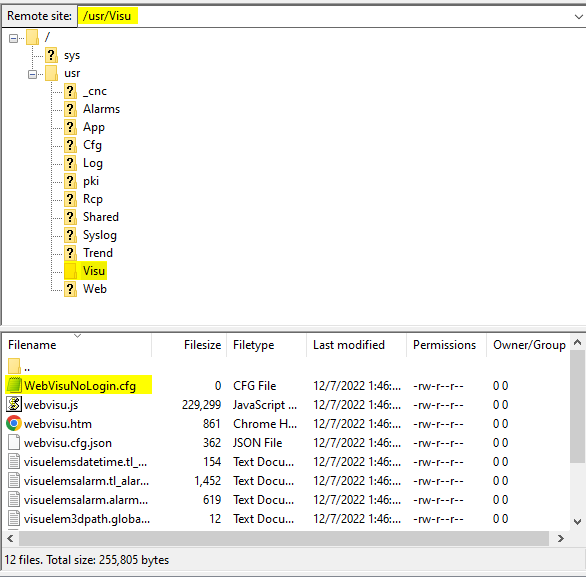
Task: Click the Alarms folder icon
Action: 70,109
